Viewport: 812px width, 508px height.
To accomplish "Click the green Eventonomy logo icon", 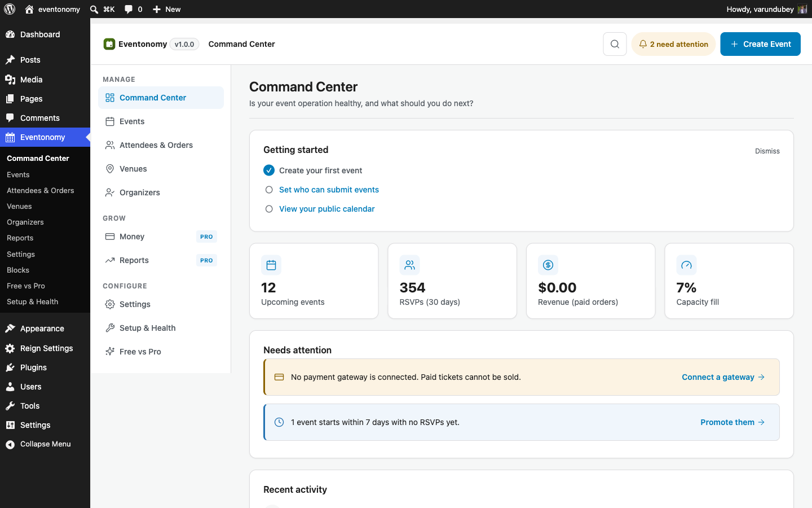I will point(109,44).
